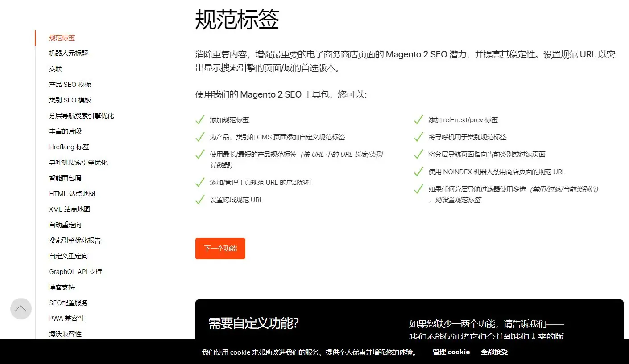Screen dimensions: 629x364
Task: Click the 规范标签 page heading
Action: point(237,20)
